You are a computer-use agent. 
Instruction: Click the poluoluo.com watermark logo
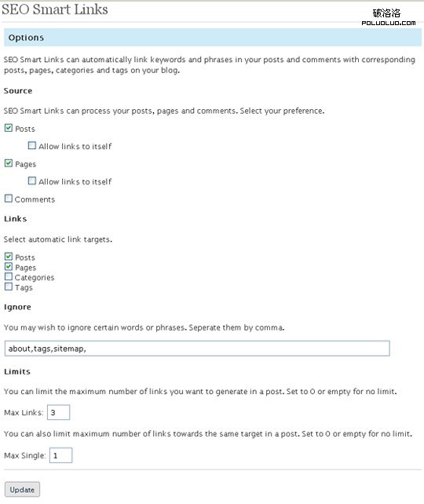pos(389,17)
